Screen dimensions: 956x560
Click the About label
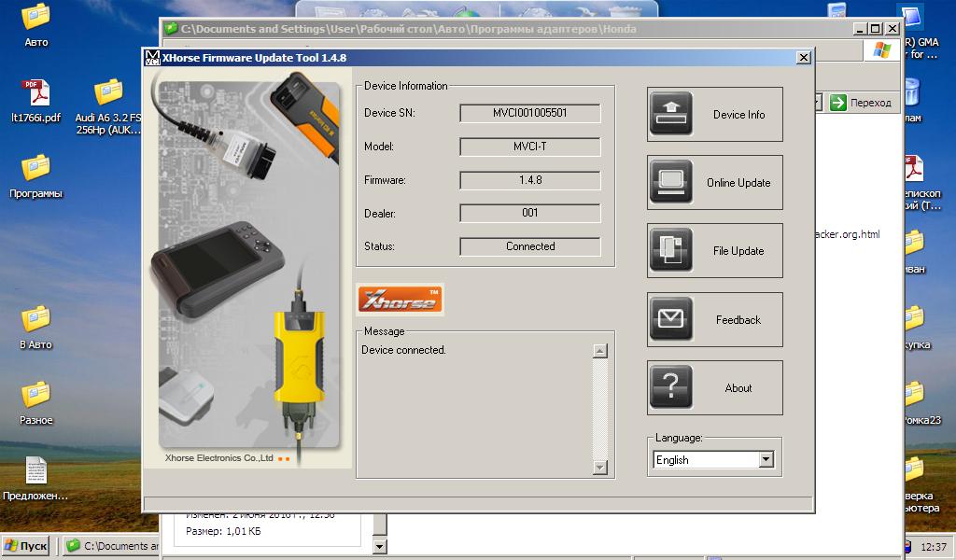738,388
